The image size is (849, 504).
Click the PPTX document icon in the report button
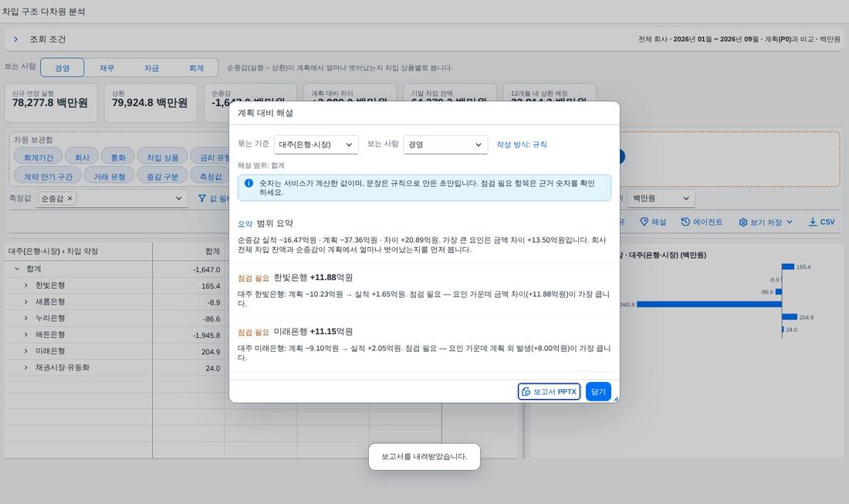click(x=526, y=391)
